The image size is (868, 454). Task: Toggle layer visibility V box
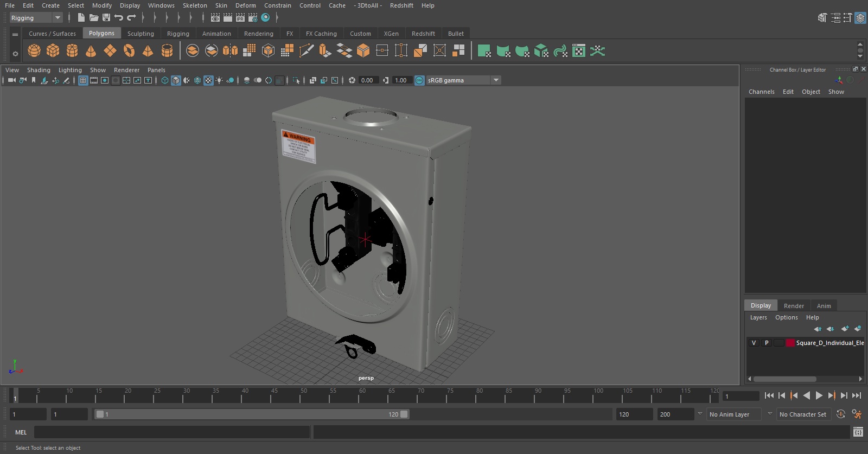[x=754, y=343]
